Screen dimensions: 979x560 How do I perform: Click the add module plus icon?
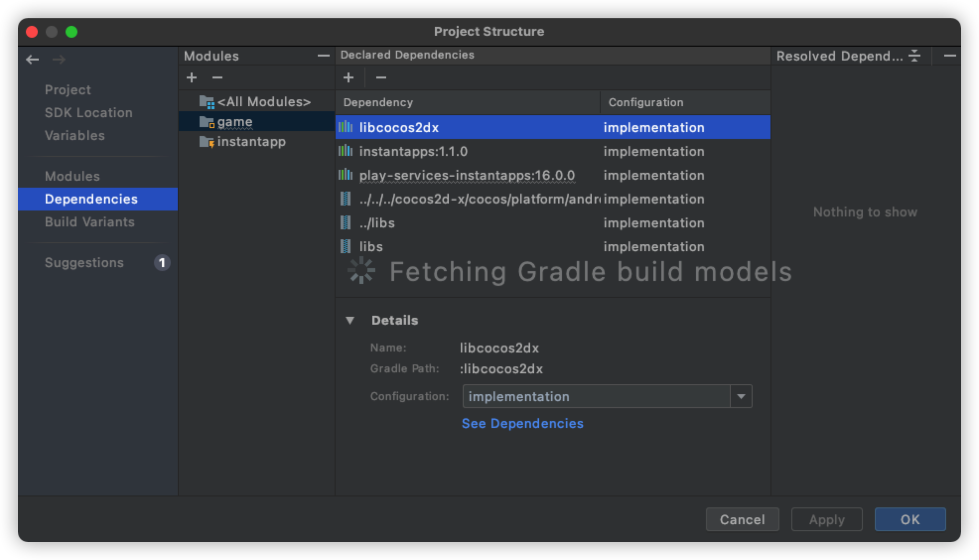192,77
